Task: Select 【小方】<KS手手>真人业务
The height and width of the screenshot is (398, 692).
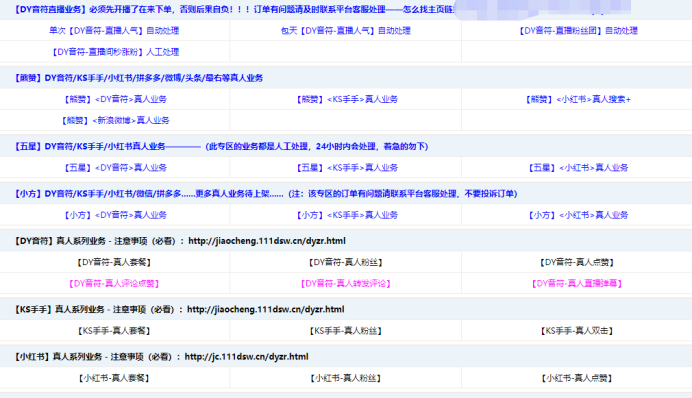Action: [346, 215]
